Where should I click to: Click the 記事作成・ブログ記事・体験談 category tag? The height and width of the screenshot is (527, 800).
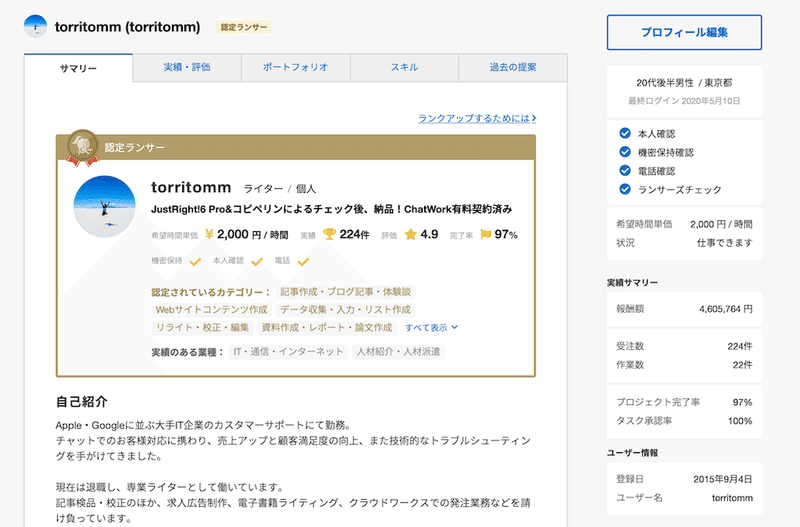[345, 292]
